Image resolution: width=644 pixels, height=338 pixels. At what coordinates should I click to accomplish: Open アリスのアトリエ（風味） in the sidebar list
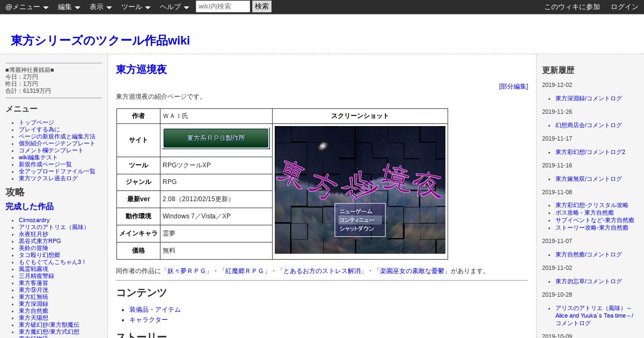54,227
